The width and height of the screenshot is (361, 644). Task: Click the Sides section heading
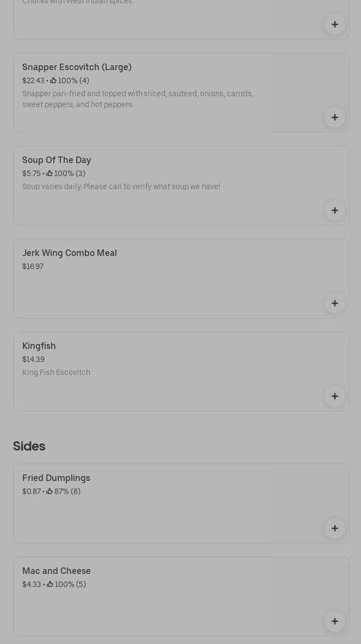[x=29, y=446]
